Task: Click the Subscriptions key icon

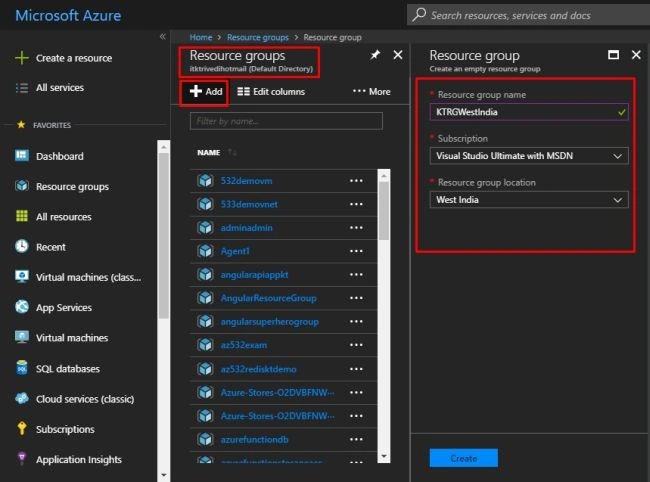Action: click(22, 428)
